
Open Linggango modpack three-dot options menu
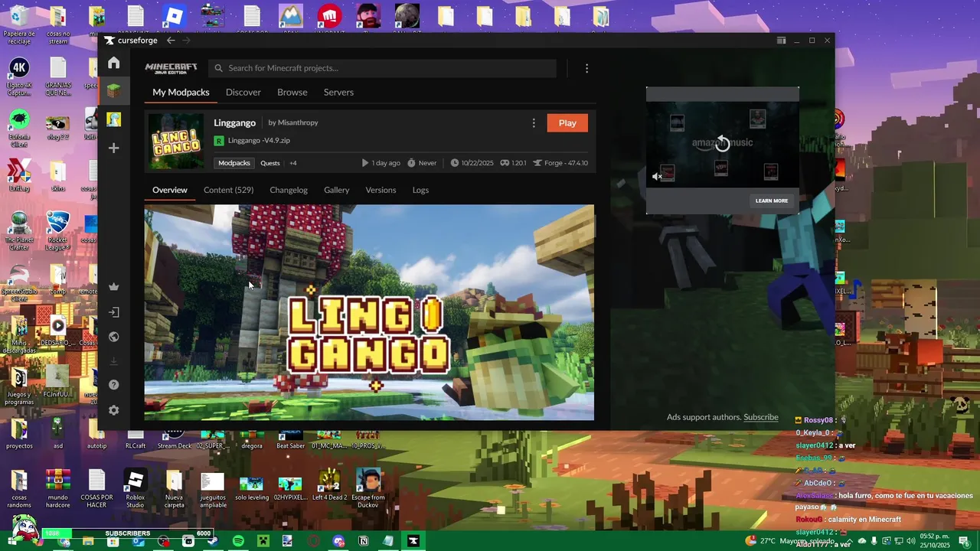coord(534,123)
